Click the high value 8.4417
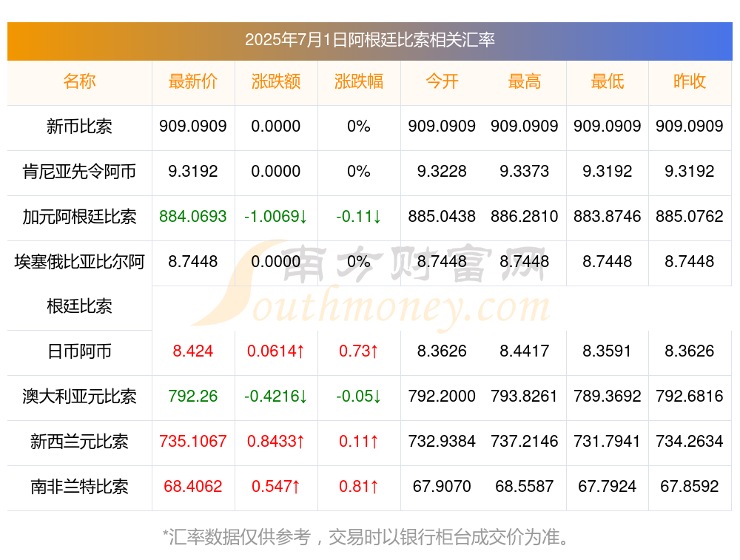This screenshot has width=740, height=560. 525,351
